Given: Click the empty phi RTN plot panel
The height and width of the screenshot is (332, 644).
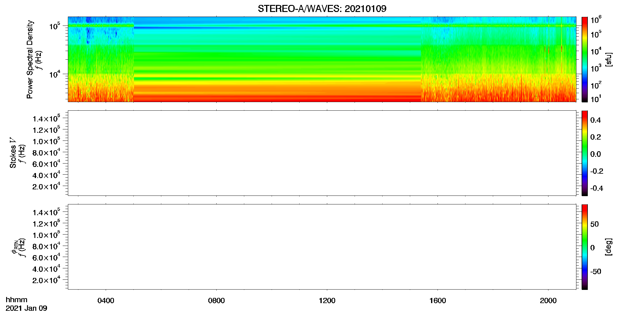Looking at the screenshot, I should point(322,247).
